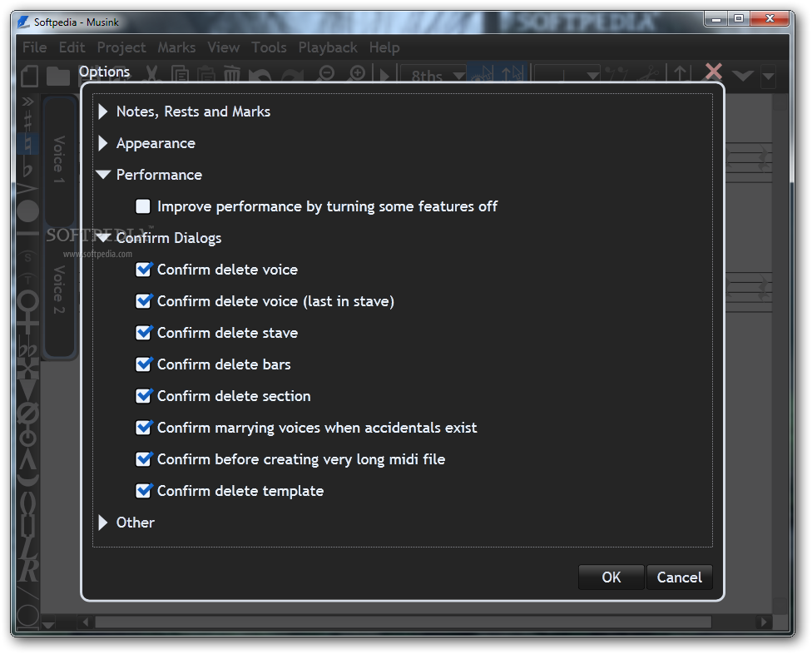
Task: Click the Play triangle in toolbar
Action: (x=384, y=76)
